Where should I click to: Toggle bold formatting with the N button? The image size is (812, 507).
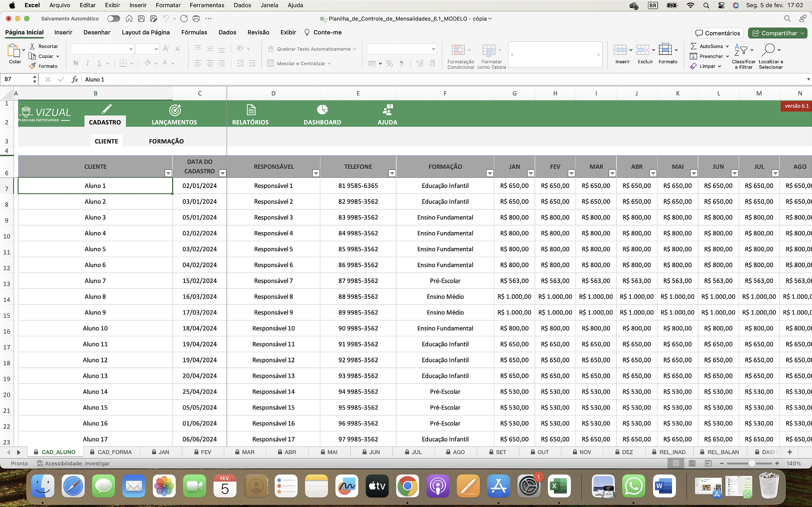pyautogui.click(x=75, y=63)
